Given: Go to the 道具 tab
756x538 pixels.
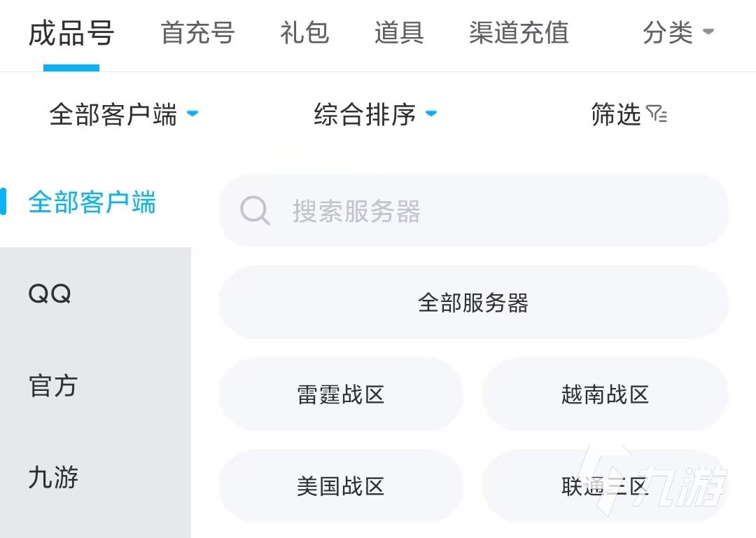Looking at the screenshot, I should [x=399, y=33].
